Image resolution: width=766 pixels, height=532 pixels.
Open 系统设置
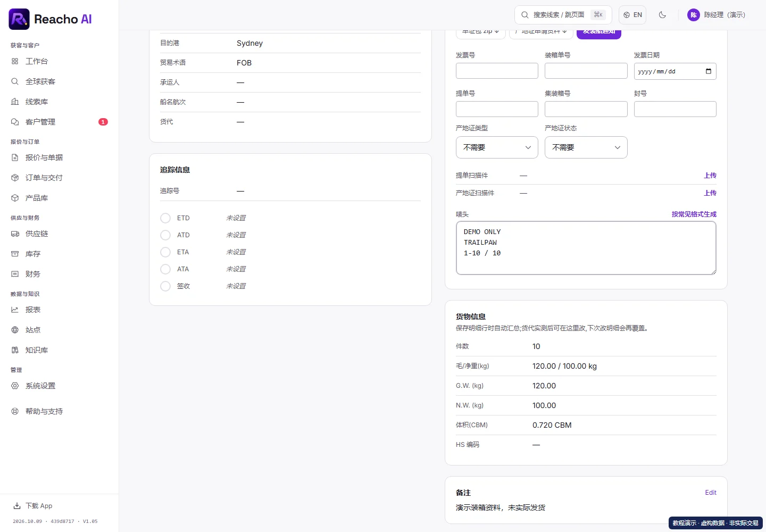pos(59,386)
